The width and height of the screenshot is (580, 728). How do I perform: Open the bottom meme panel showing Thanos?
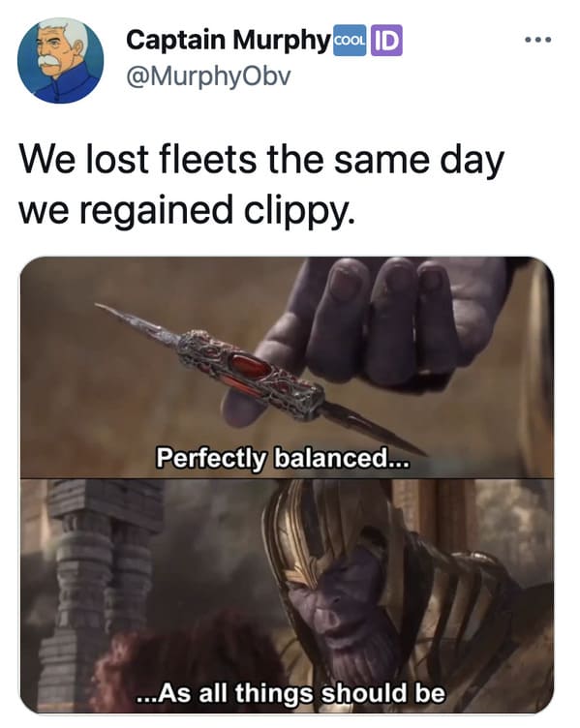point(287,595)
